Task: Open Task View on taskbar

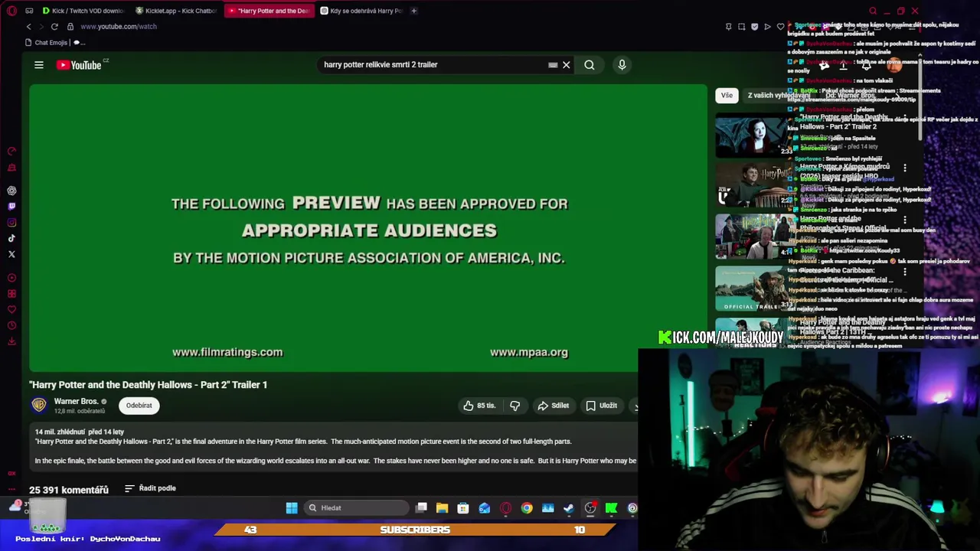Action: coord(421,508)
